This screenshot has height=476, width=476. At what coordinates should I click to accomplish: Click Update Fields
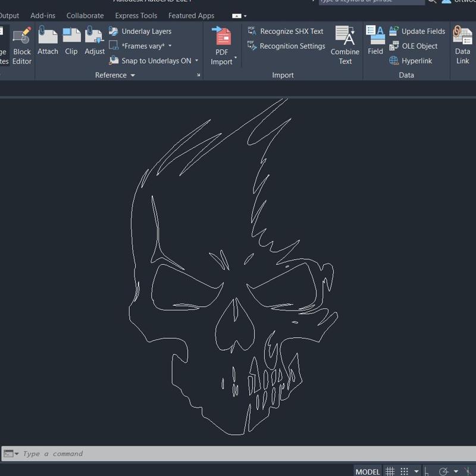(417, 32)
